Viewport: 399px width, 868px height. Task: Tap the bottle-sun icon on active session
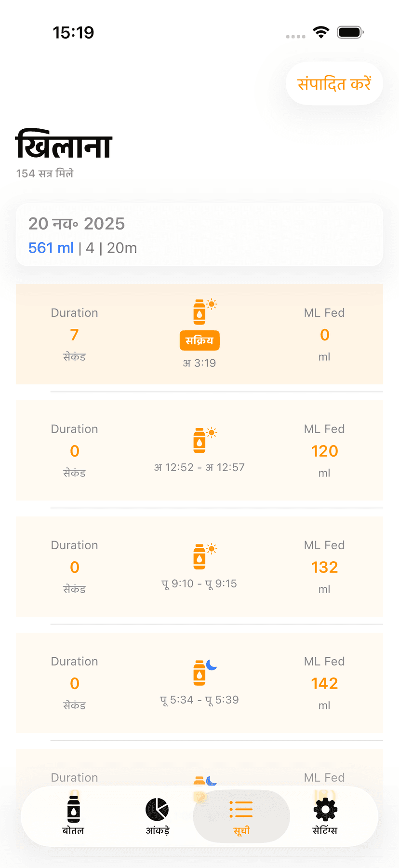pyautogui.click(x=202, y=311)
